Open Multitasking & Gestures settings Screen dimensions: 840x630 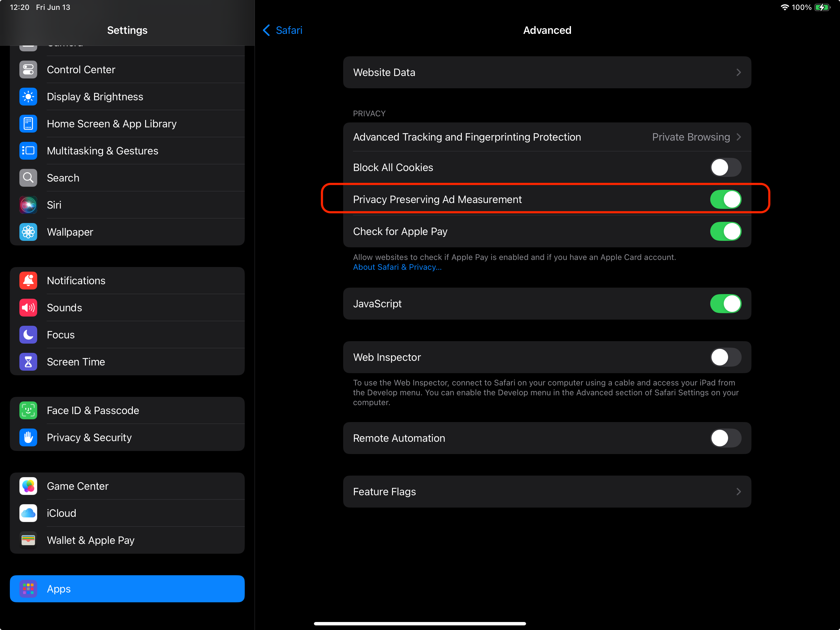click(127, 150)
